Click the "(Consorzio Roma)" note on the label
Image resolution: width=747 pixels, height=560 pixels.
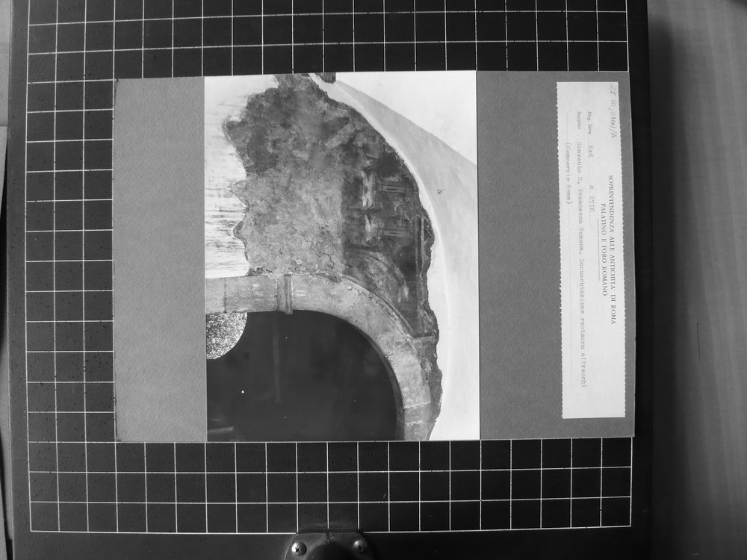pyautogui.click(x=568, y=173)
